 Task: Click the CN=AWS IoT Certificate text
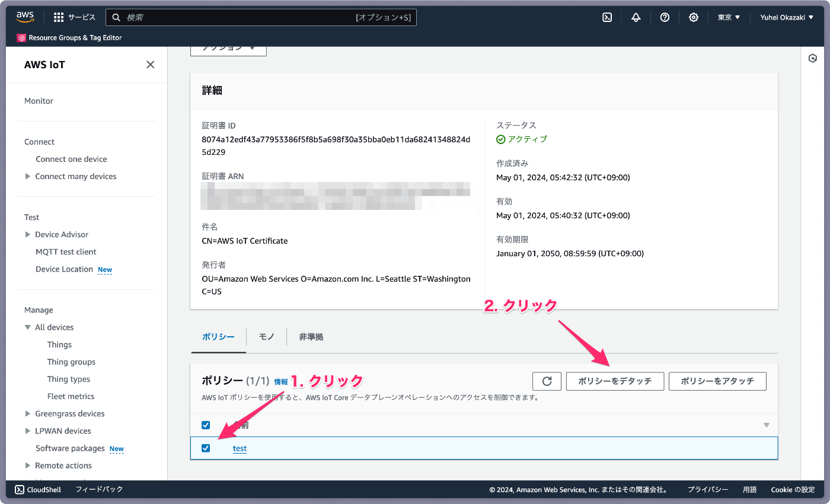tap(245, 241)
